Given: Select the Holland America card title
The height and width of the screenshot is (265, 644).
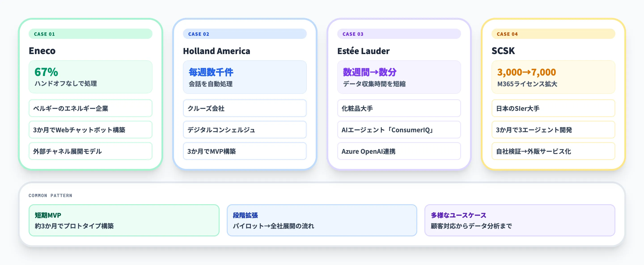Looking at the screenshot, I should pyautogui.click(x=216, y=51).
